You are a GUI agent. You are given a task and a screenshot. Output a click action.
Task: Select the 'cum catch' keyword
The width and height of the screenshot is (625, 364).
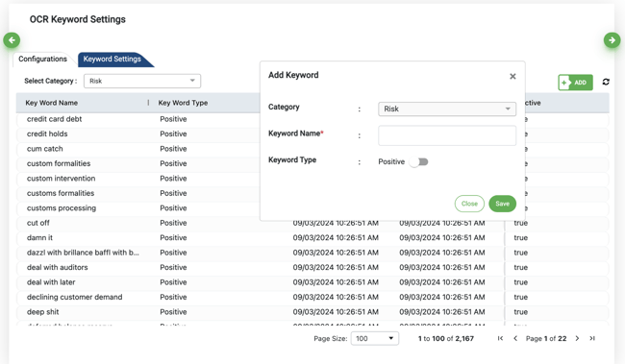pyautogui.click(x=44, y=149)
